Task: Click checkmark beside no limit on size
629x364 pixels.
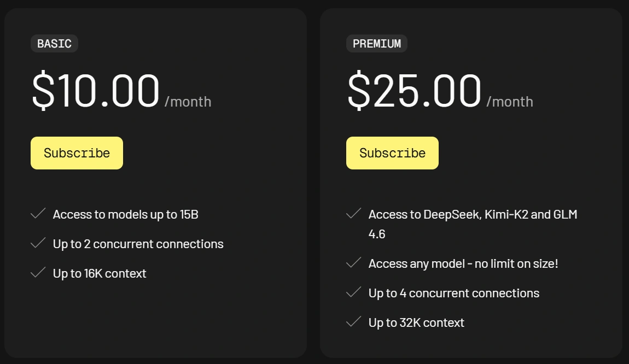Action: 353,263
